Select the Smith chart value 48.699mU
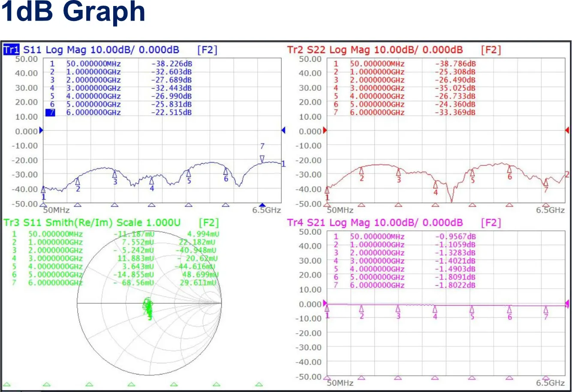 (201, 275)
